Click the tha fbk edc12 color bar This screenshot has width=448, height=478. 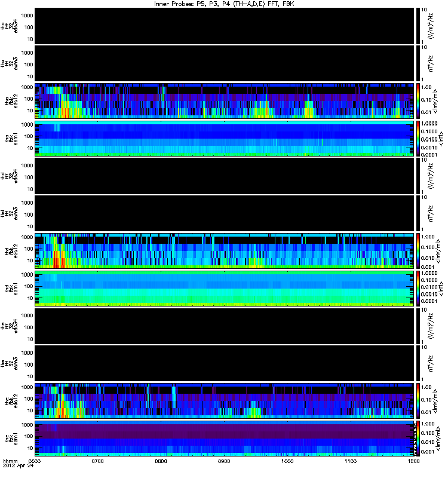418,100
